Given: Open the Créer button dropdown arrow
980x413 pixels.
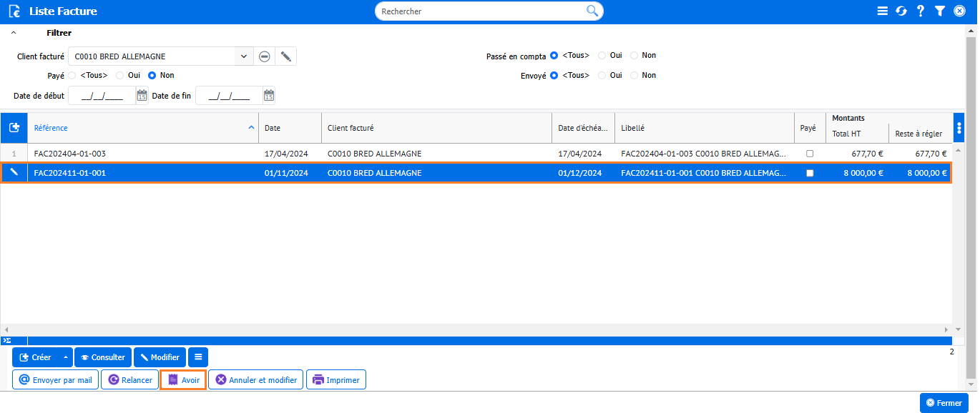Looking at the screenshot, I should [66, 357].
